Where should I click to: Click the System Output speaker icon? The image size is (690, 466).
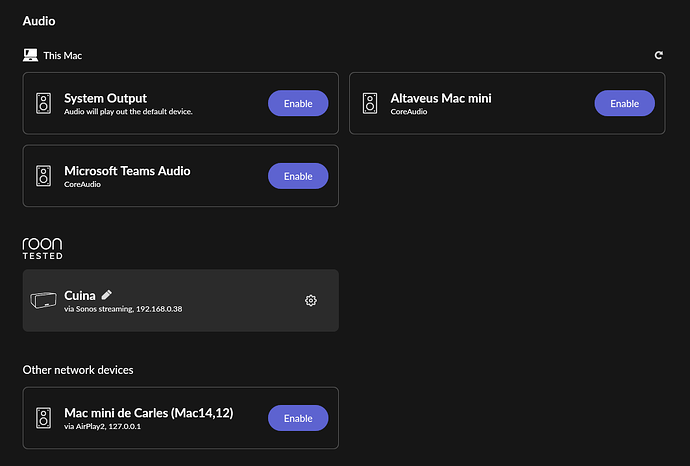pyautogui.click(x=44, y=103)
